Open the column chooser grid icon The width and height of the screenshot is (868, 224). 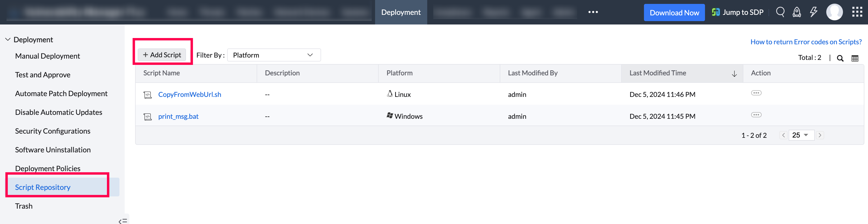pyautogui.click(x=855, y=58)
